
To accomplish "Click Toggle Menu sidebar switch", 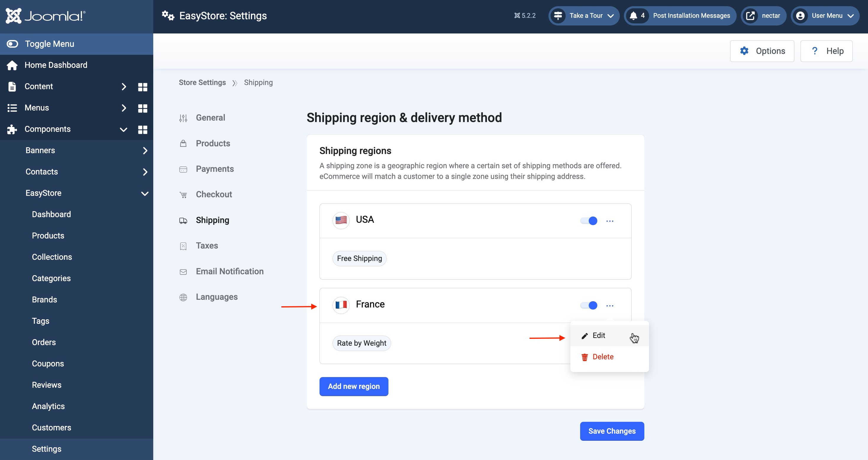I will (12, 44).
